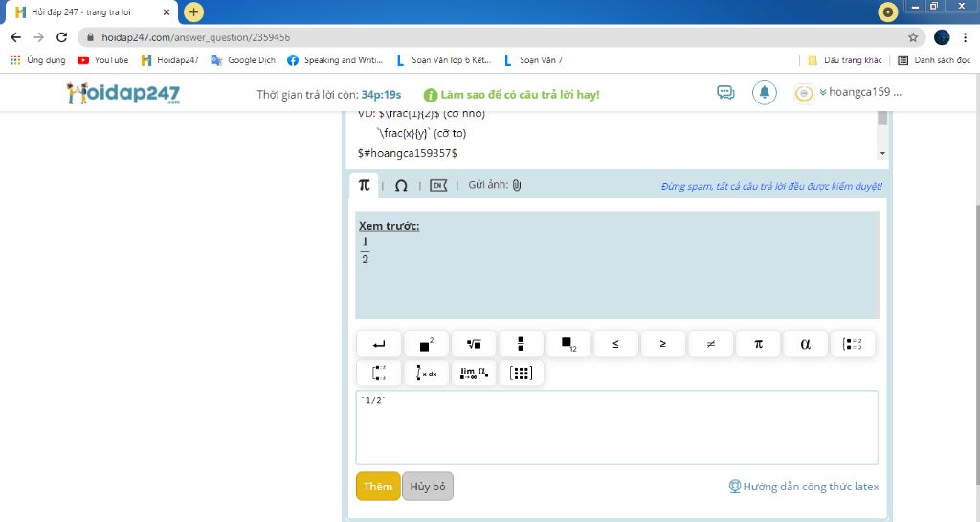Click the Thêm button
Screen dimensions: 980x522
[378, 487]
